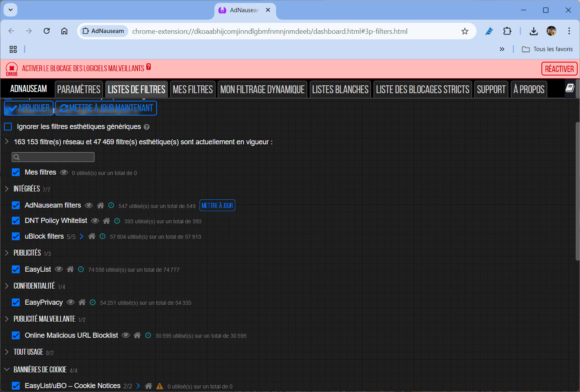Expand the PUBLICITÉS section
This screenshot has width=580, height=392.
tap(7, 253)
